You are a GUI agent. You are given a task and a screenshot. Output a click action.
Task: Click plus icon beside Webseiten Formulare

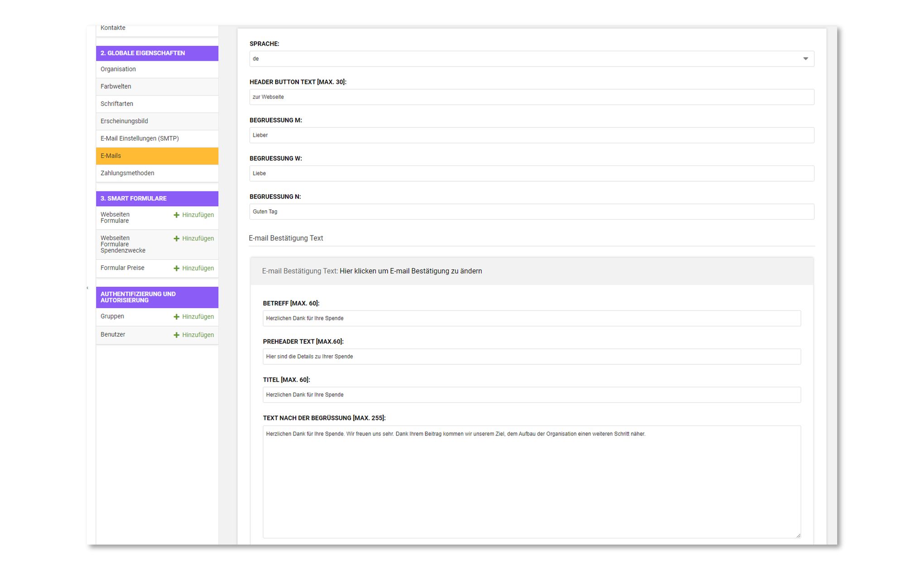177,215
